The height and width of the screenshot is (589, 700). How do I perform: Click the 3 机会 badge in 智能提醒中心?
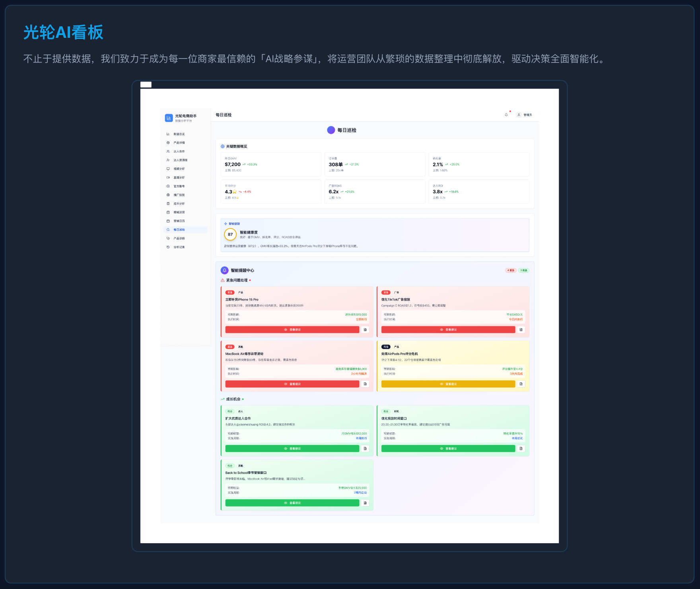(524, 270)
